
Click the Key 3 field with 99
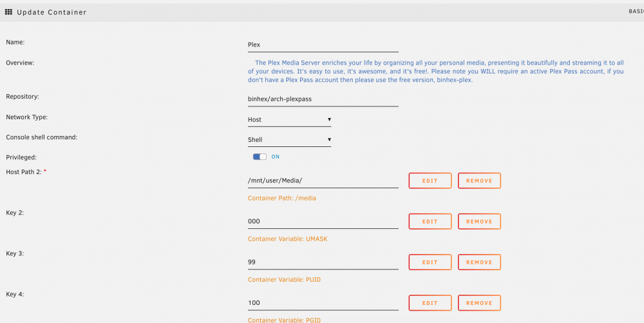[323, 262]
